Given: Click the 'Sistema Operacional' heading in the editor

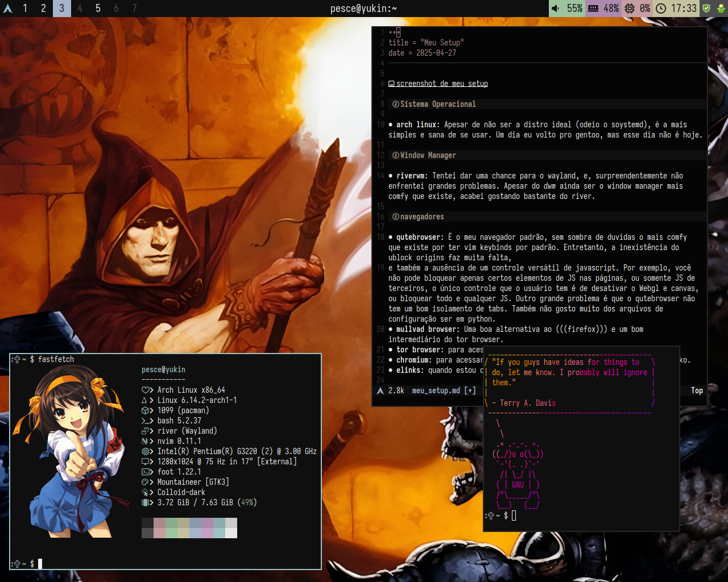Looking at the screenshot, I should pyautogui.click(x=437, y=104).
